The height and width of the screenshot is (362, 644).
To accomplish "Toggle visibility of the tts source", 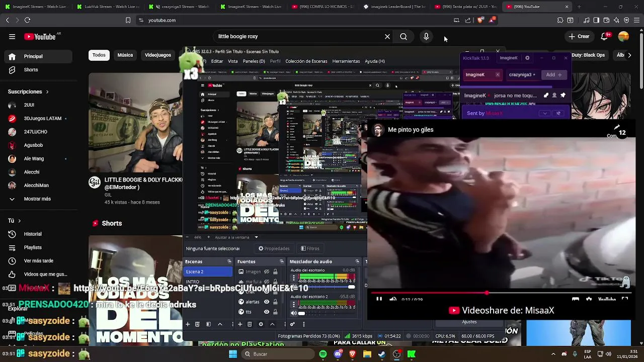I will 267,312.
